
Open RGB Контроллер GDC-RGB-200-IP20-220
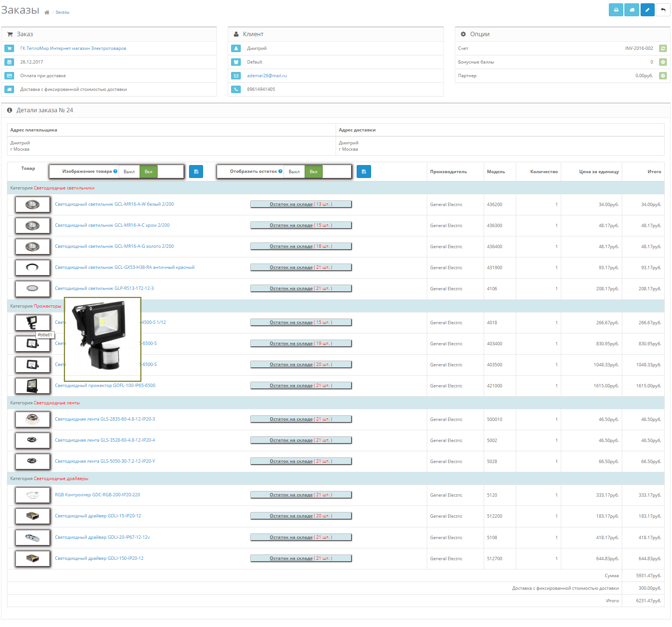coord(97,495)
